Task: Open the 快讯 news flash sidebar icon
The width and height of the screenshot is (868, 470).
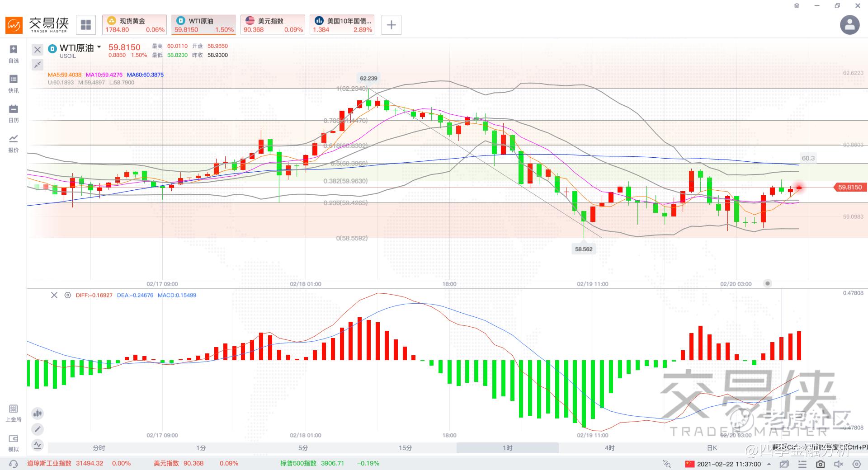Action: pyautogui.click(x=14, y=84)
